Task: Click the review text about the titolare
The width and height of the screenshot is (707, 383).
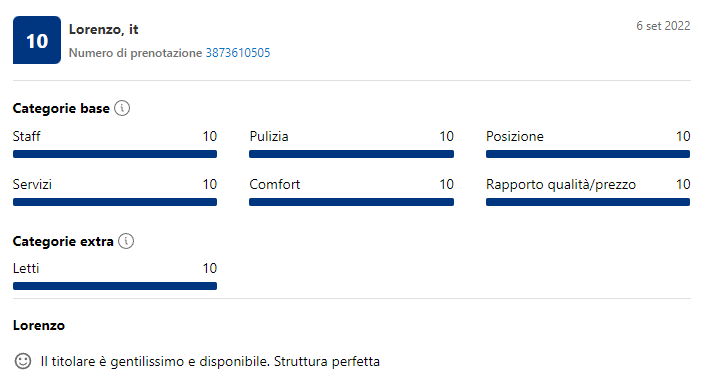Action: [x=210, y=361]
